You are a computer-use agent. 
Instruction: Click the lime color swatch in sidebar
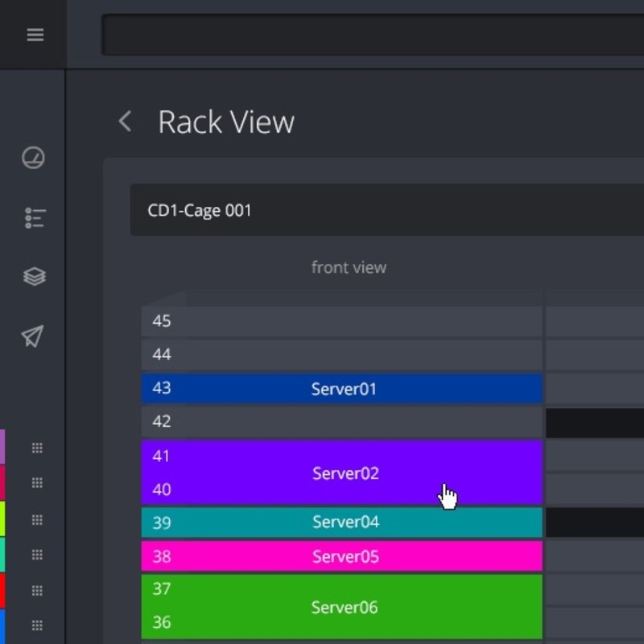click(2, 518)
